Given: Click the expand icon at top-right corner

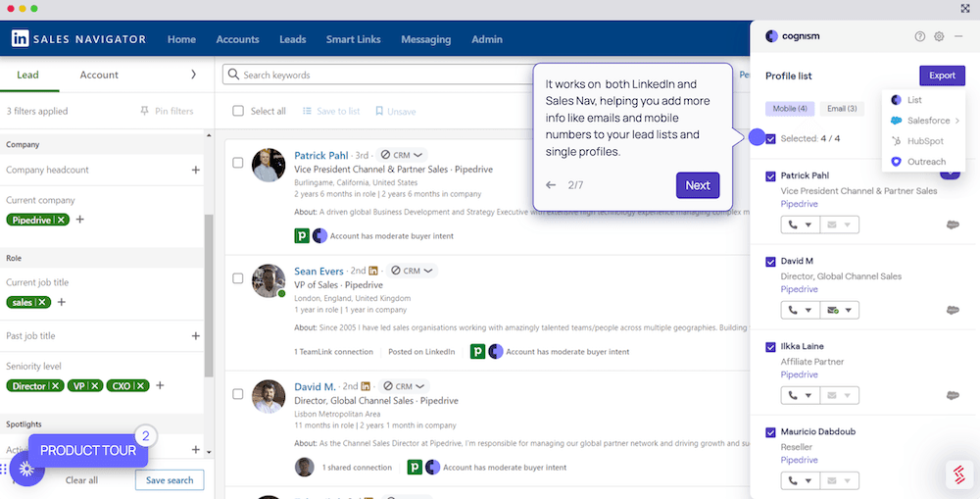Looking at the screenshot, I should pyautogui.click(x=965, y=8).
